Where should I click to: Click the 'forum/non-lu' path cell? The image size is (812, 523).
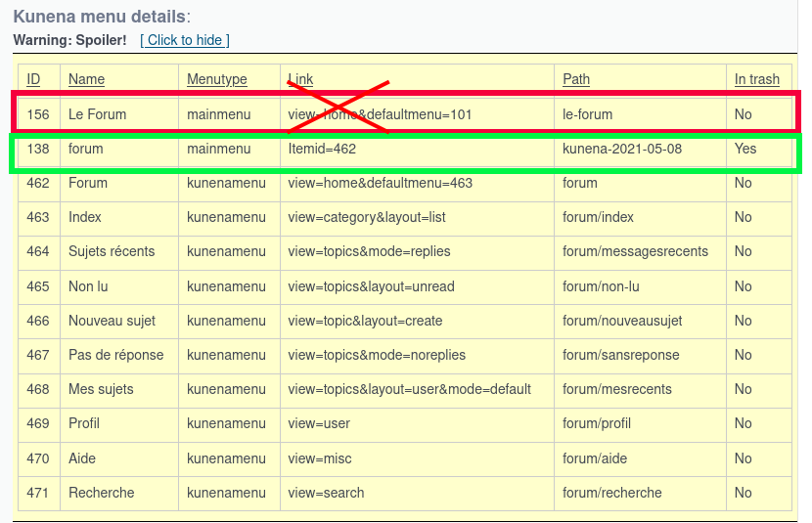pos(602,286)
